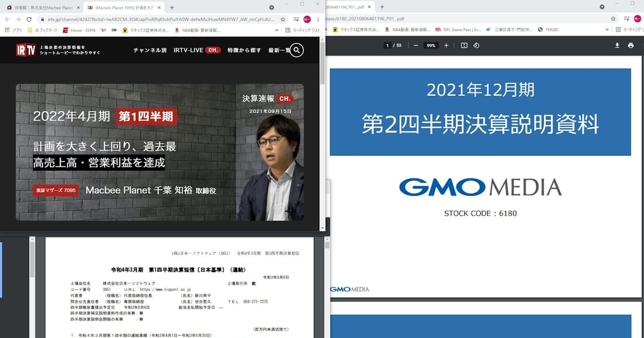Play the Macbee Planet 決算速報 video thumbnail
The width and height of the screenshot is (644, 338).
159,152
